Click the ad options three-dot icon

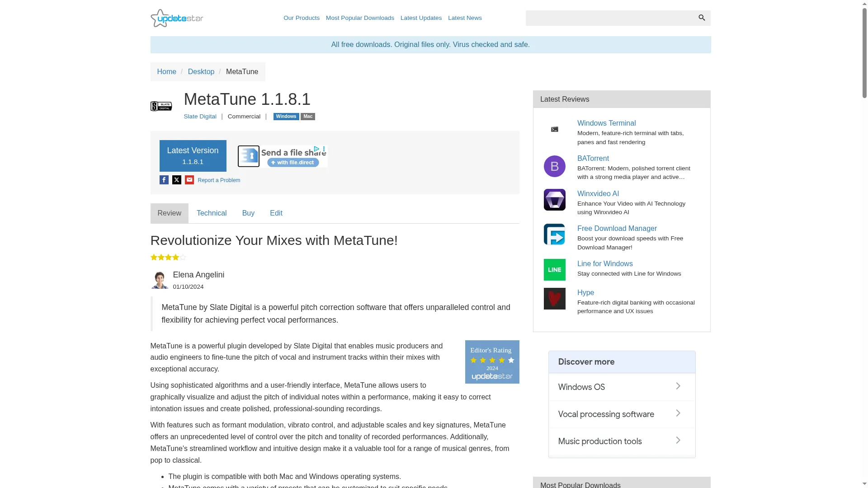[324, 149]
